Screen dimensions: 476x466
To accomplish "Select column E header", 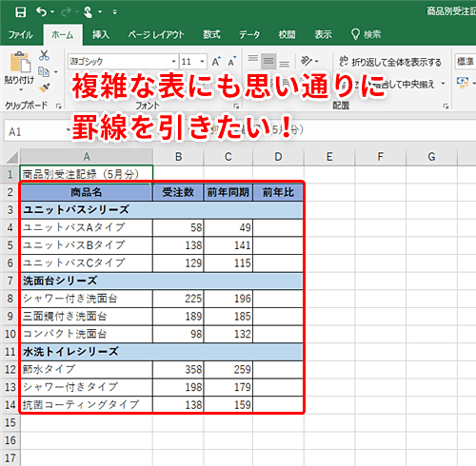I will 329,157.
